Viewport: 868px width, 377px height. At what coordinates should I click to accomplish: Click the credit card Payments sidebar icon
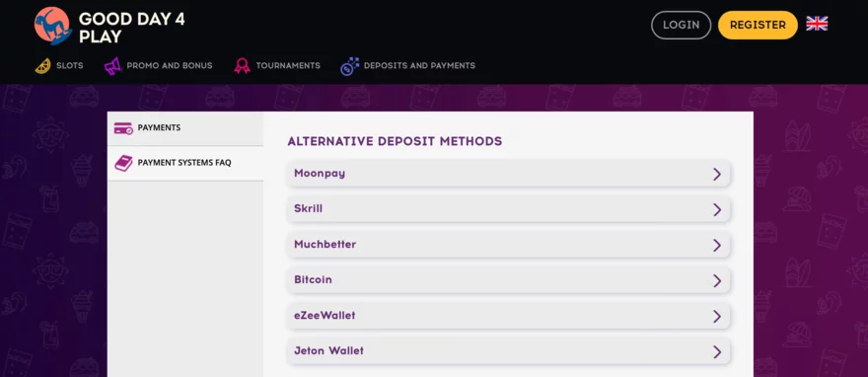123,128
